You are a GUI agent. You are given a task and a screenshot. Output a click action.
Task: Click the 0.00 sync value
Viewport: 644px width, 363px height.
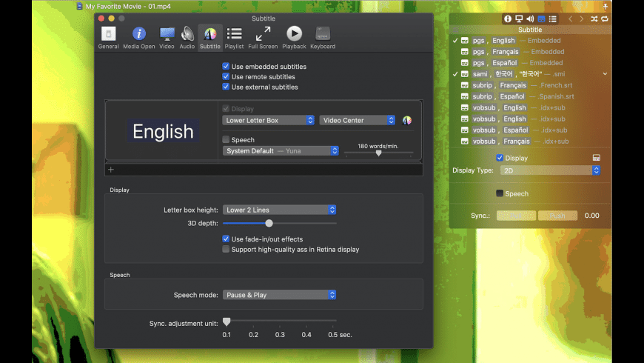(x=592, y=216)
